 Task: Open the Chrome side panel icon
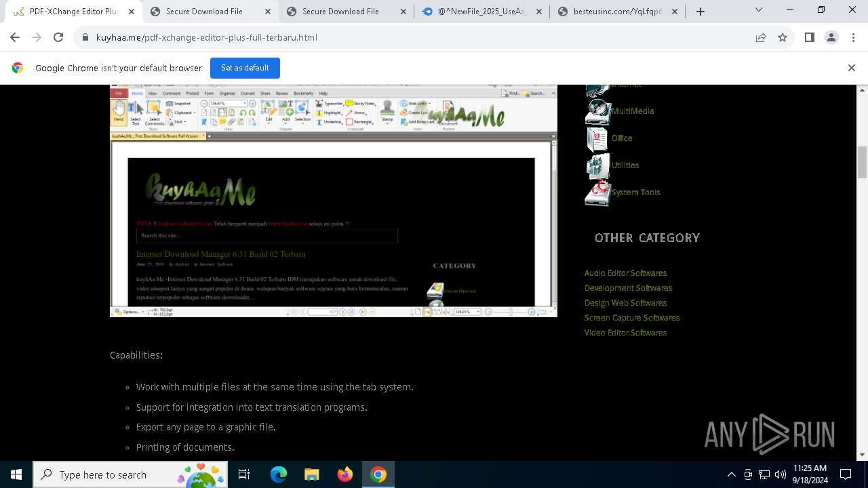click(x=809, y=37)
